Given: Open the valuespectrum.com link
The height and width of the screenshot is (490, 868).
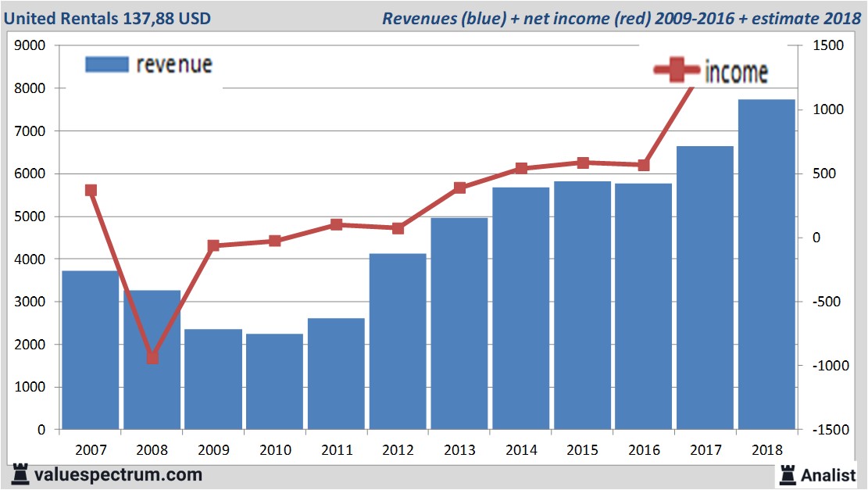Looking at the screenshot, I should [117, 474].
